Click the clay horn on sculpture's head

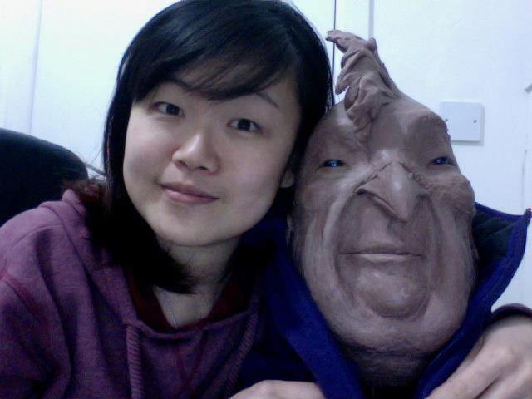click(x=359, y=72)
